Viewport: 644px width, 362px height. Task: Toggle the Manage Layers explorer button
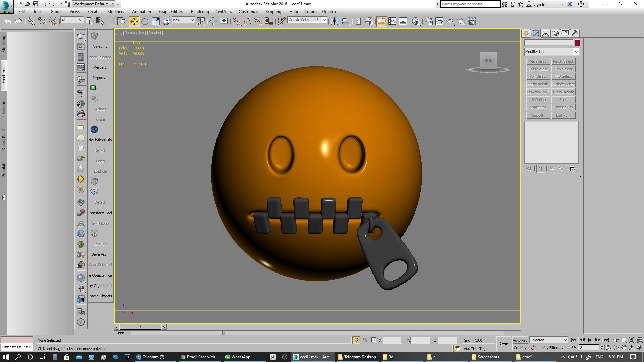pos(369,21)
